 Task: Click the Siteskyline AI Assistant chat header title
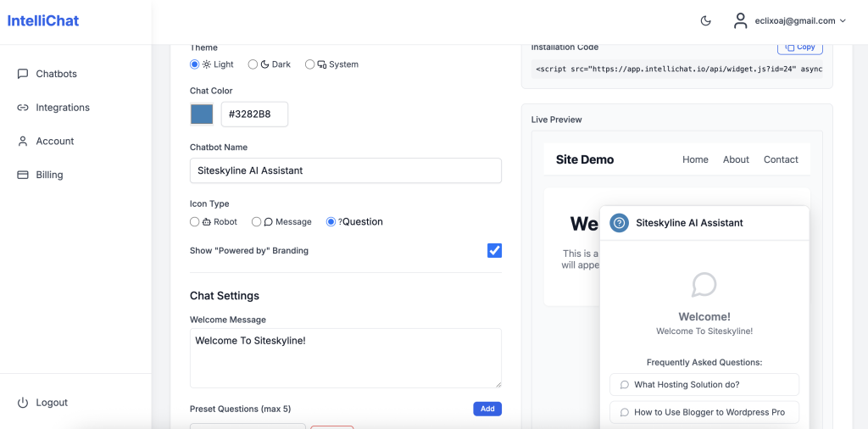pos(689,223)
